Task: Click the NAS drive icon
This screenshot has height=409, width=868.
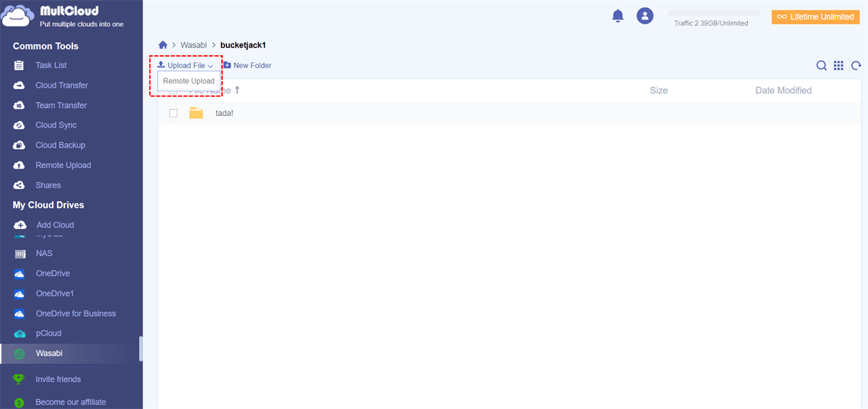Action: click(x=20, y=254)
